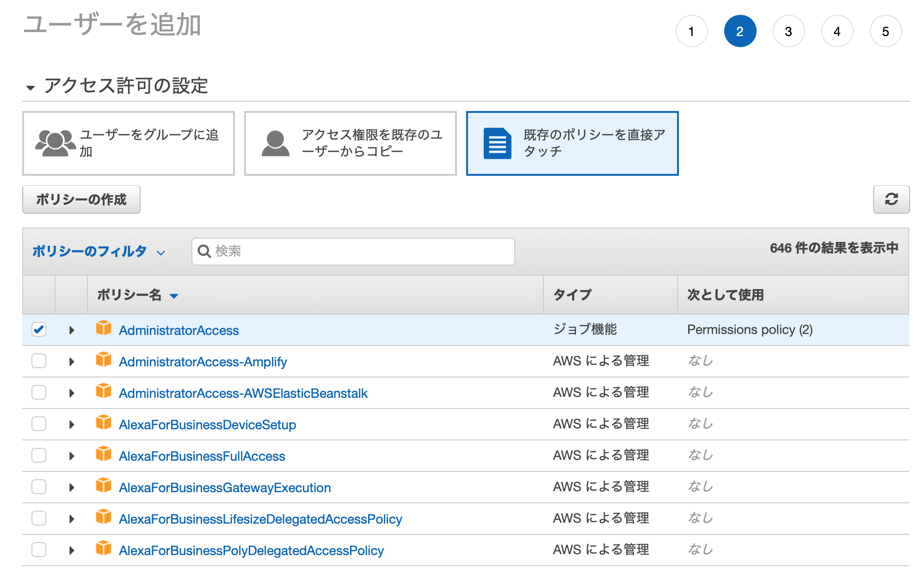924x581 pixels.
Task: Click into the 検索 policy search field
Action: 361,251
